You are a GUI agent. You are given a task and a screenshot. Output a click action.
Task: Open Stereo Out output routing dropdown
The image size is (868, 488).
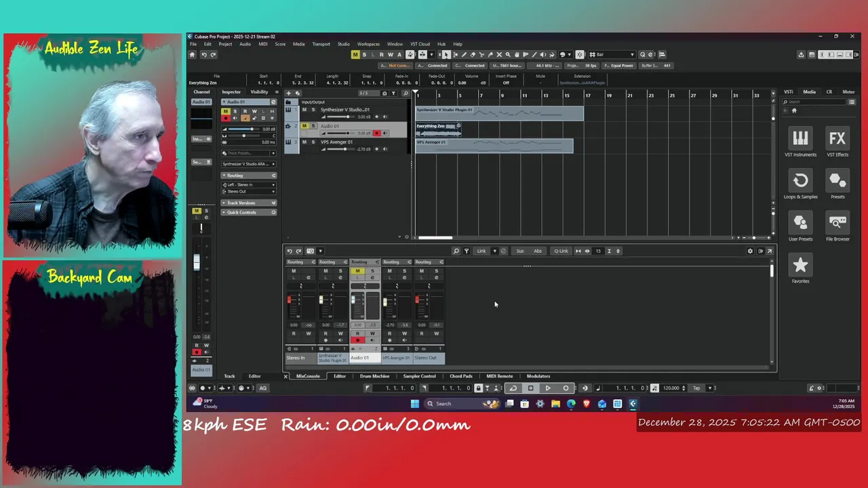click(x=249, y=191)
